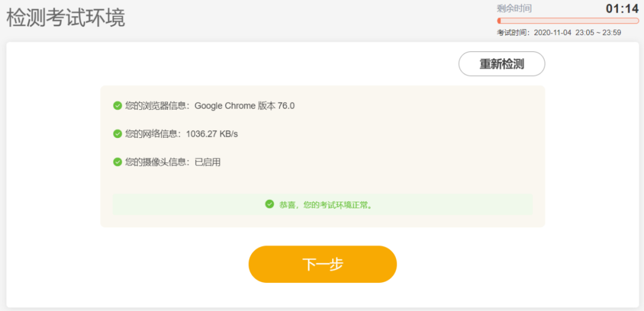Click the 23:05 ~ 23:59 time range

[598, 33]
